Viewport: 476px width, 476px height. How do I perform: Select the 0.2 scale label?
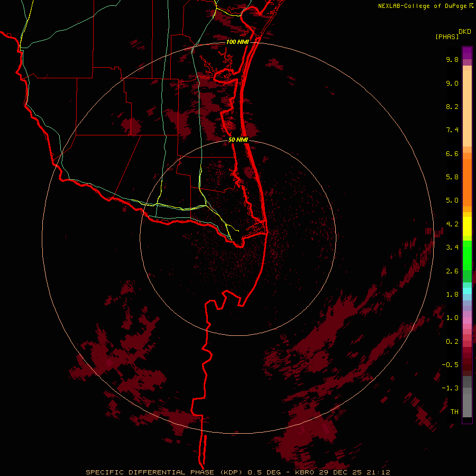[x=452, y=341]
